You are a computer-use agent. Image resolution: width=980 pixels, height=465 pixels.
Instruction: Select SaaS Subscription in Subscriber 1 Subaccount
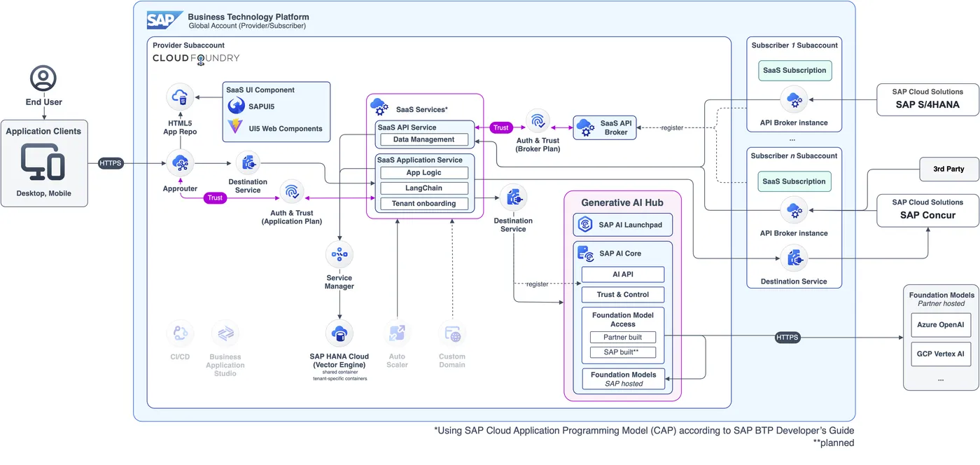coord(794,71)
